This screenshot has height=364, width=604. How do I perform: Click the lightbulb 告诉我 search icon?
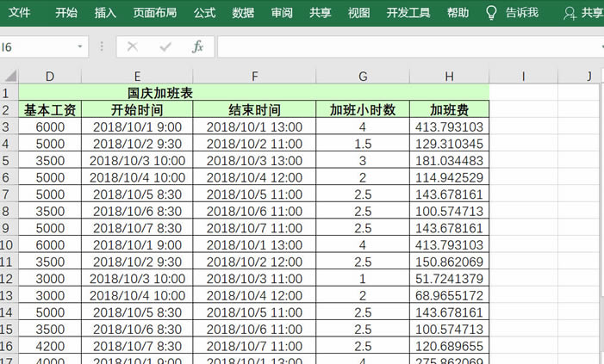pos(492,12)
